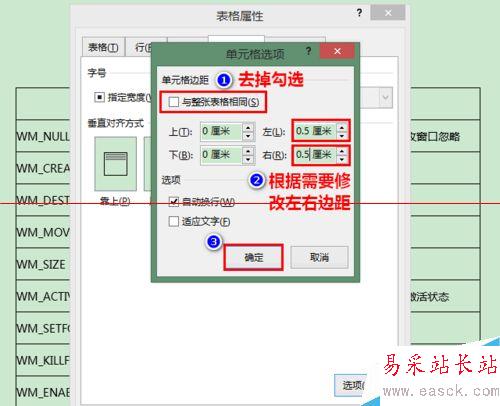Open the dropdown in 表格属性 dialog
The width and height of the screenshot is (500, 406).
coord(385,98)
